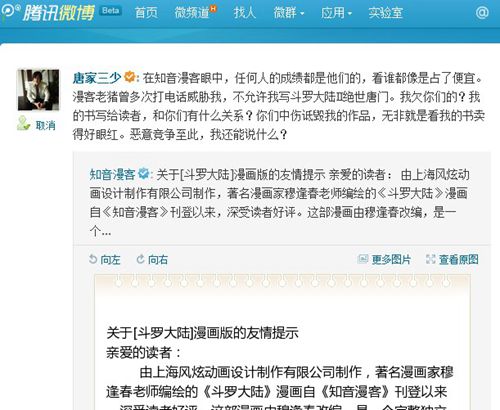The width and height of the screenshot is (500, 410).
Task: Open the 实验室 lab tab
Action: (x=386, y=13)
